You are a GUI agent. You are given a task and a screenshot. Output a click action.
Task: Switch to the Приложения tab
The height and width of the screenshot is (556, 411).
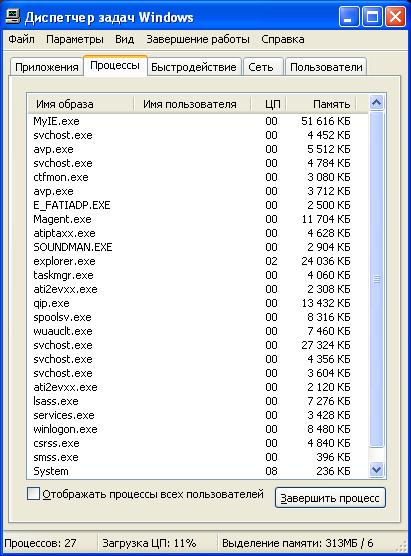point(47,67)
